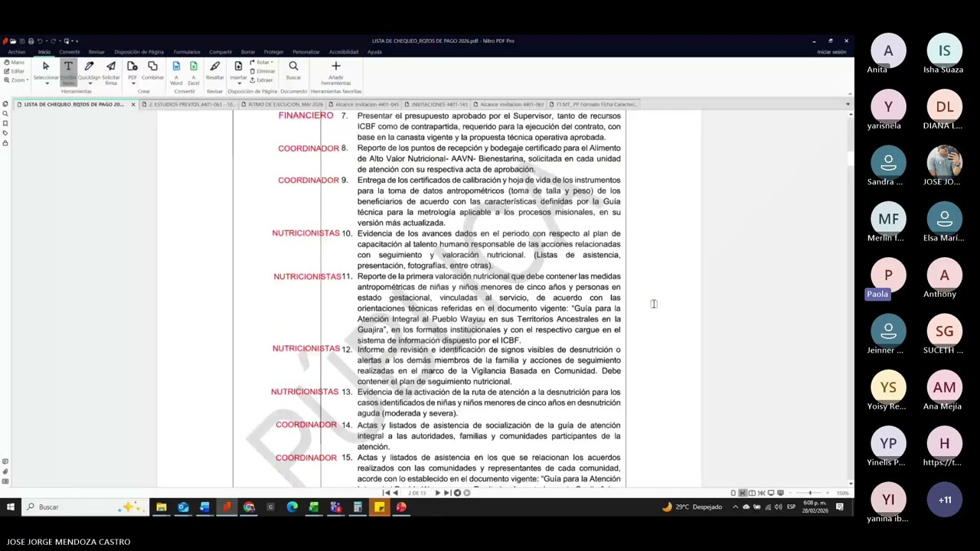Open the Accesibilidad ribbon tab
The width and height of the screenshot is (980, 551).
point(344,52)
